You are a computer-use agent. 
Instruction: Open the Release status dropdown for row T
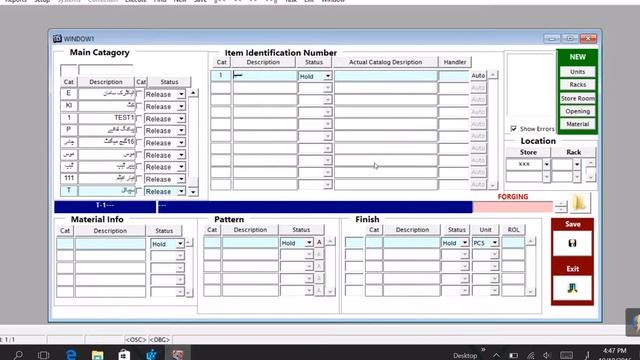(x=181, y=191)
